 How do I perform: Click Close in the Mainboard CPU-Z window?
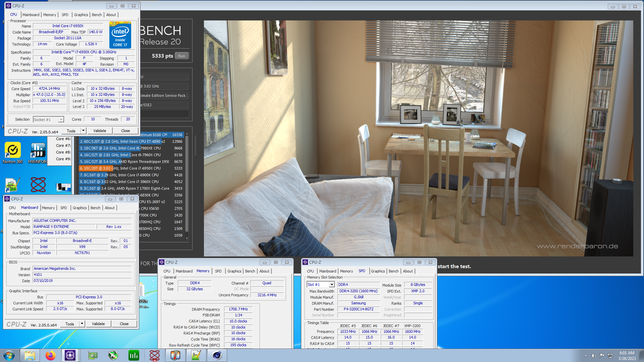124,324
